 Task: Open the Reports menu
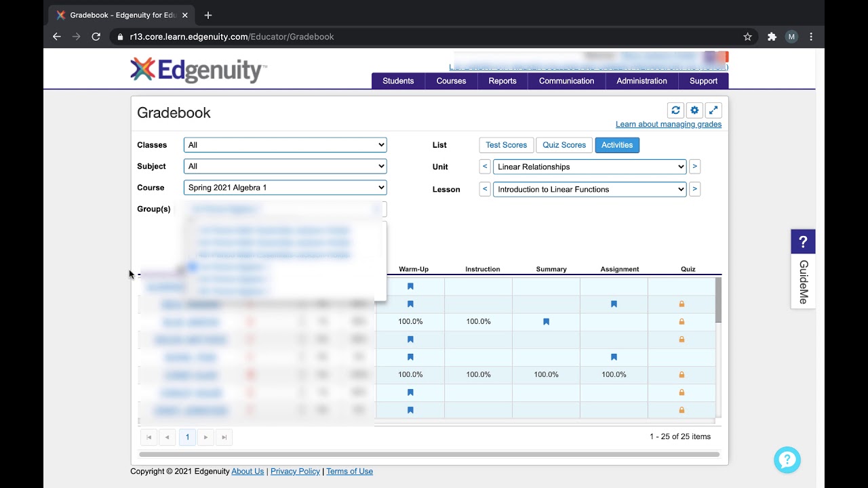(x=502, y=81)
